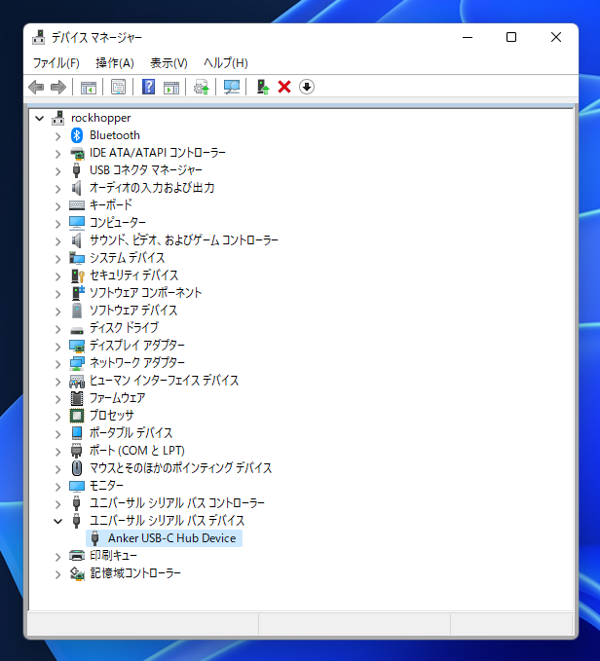Screen dimensions: 600x661
Task: Click the Device Manager title bar icon
Action: pyautogui.click(x=38, y=38)
